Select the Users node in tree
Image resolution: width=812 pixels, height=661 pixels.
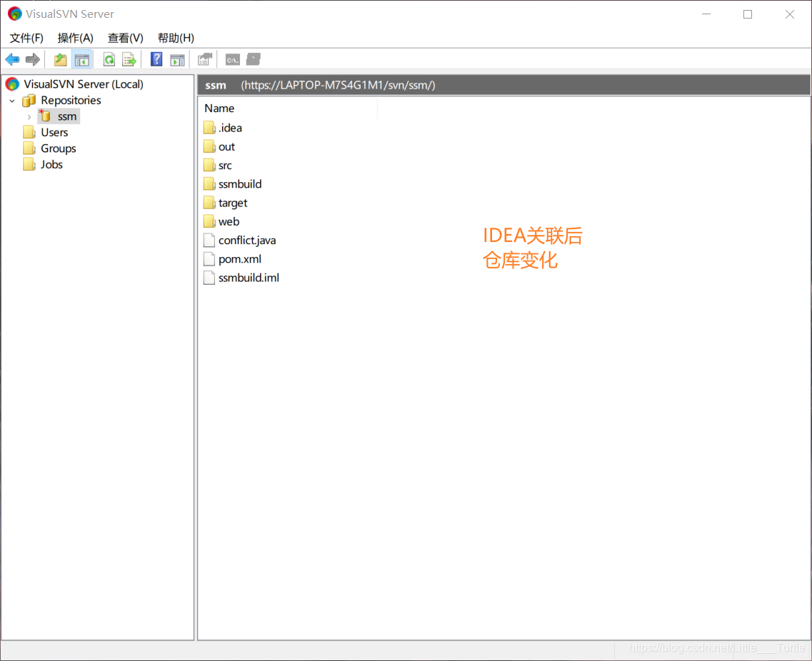point(54,133)
